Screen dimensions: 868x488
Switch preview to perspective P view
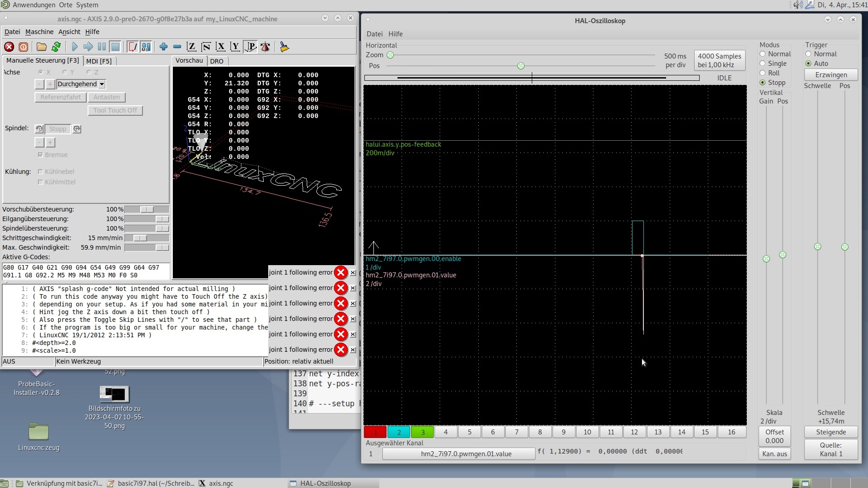[x=250, y=47]
